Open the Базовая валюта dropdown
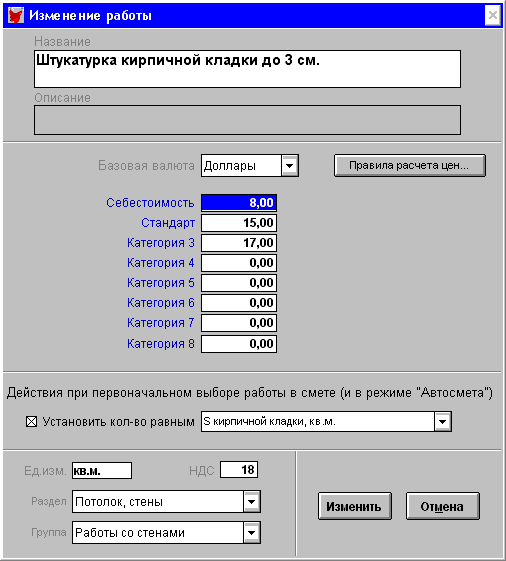The height and width of the screenshot is (561, 506). (290, 166)
